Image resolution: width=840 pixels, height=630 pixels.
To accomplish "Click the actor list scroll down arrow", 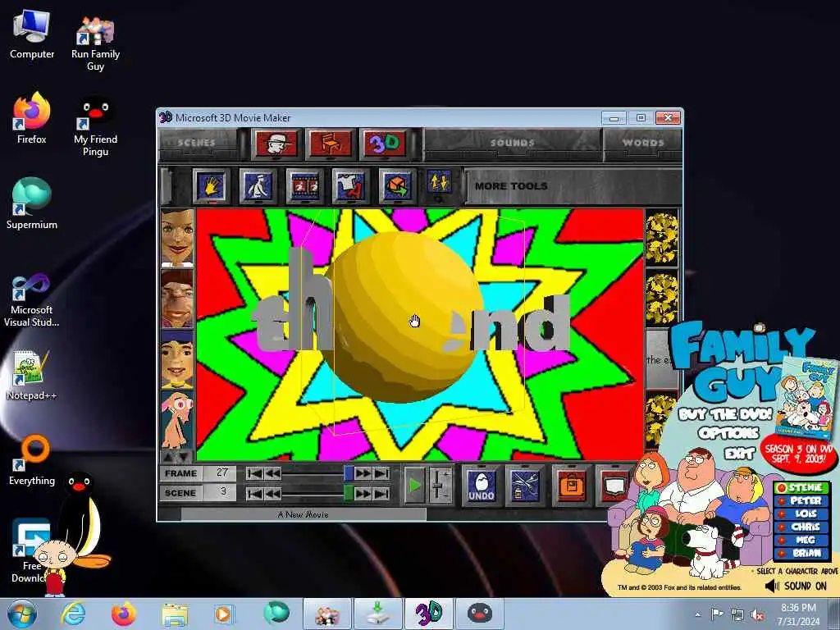I will (185, 457).
